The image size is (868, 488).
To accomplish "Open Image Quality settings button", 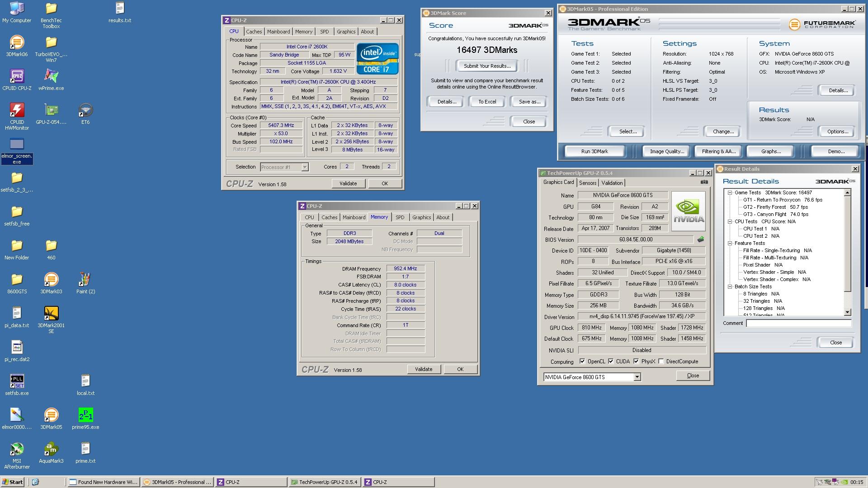I will pyautogui.click(x=667, y=151).
